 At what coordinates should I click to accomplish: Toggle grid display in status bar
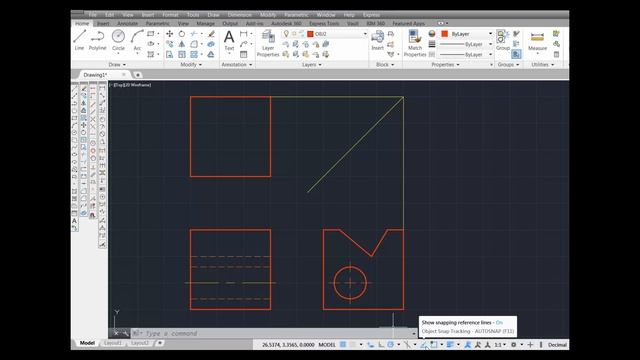(343, 345)
